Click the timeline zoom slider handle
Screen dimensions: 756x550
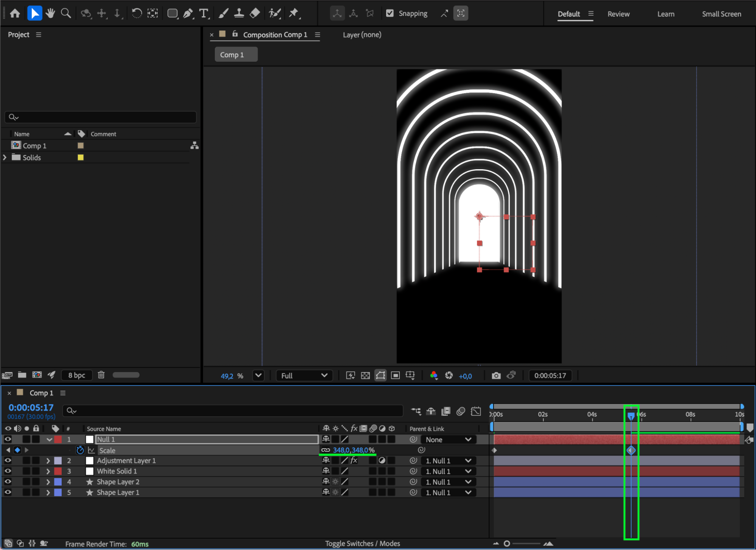(507, 544)
